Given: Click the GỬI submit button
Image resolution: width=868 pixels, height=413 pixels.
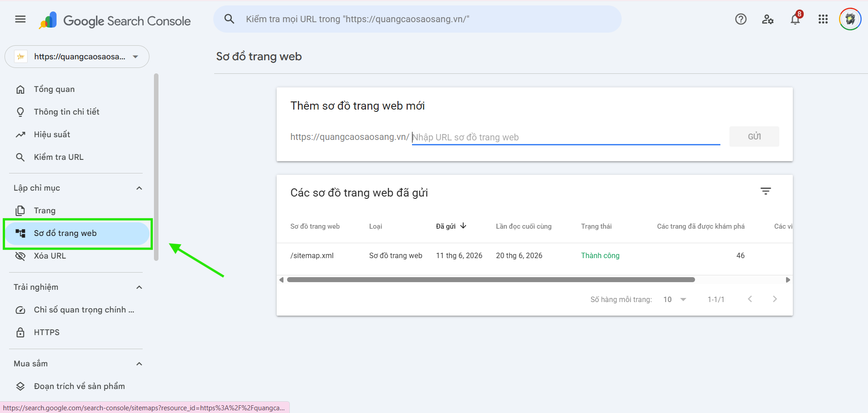Looking at the screenshot, I should point(754,136).
